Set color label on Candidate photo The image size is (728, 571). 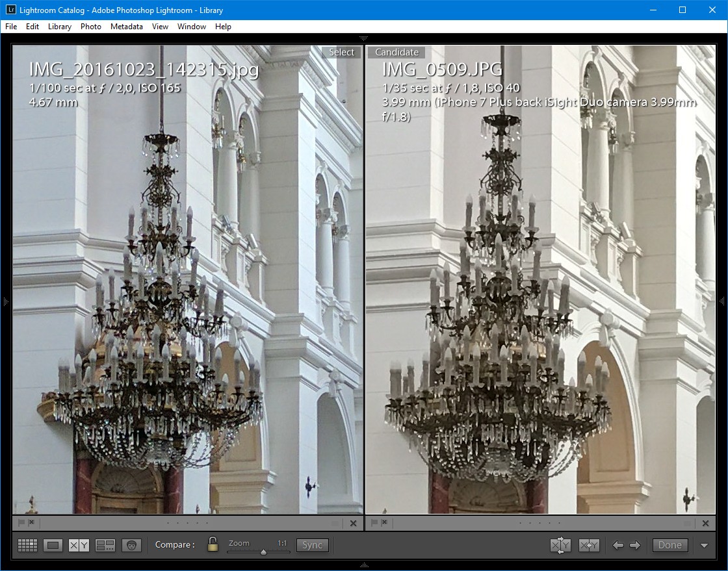[688, 523]
